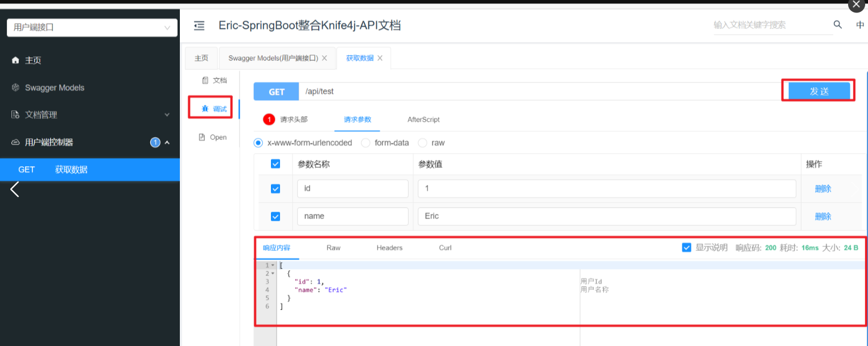
Task: Click the 用户名称 description text
Action: coord(595,290)
